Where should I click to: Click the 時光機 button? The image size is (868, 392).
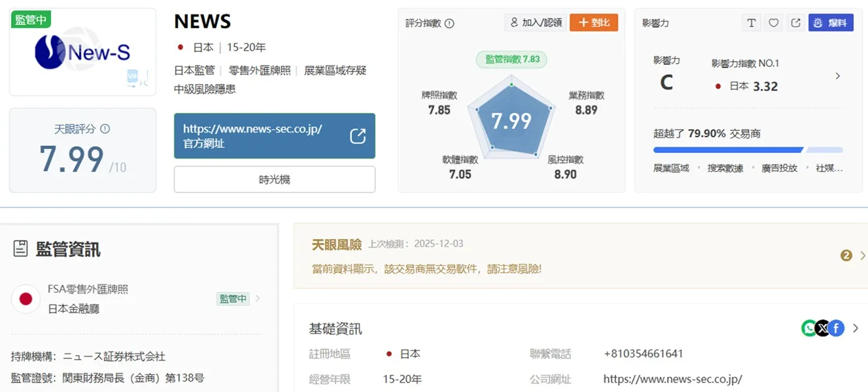click(275, 180)
